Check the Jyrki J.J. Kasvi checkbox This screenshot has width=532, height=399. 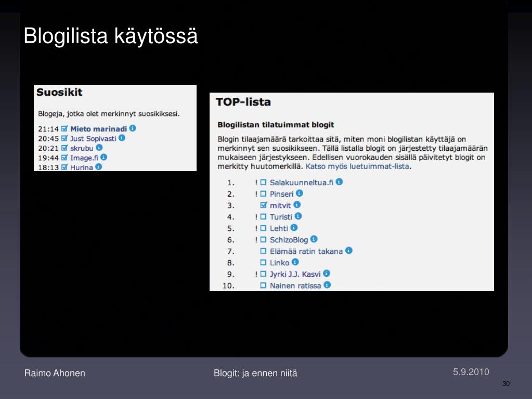[x=263, y=274]
